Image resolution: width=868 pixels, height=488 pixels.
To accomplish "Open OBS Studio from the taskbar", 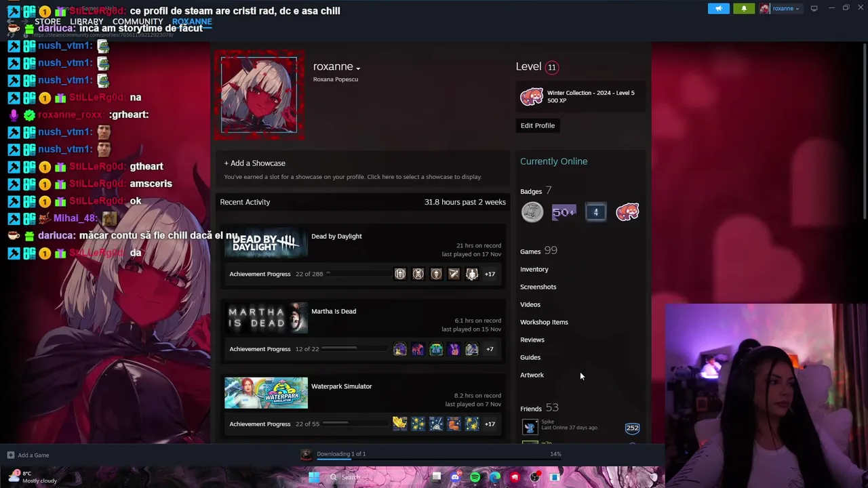I will [535, 477].
